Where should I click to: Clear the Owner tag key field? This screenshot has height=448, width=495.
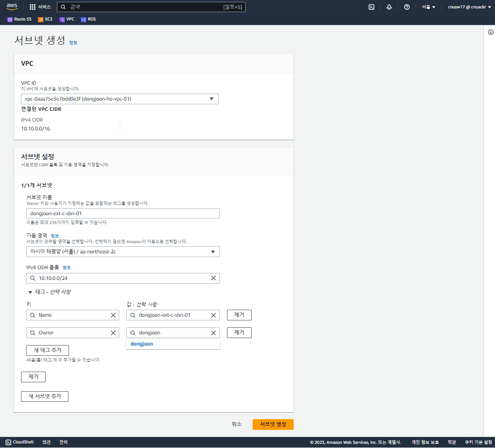[x=113, y=333]
